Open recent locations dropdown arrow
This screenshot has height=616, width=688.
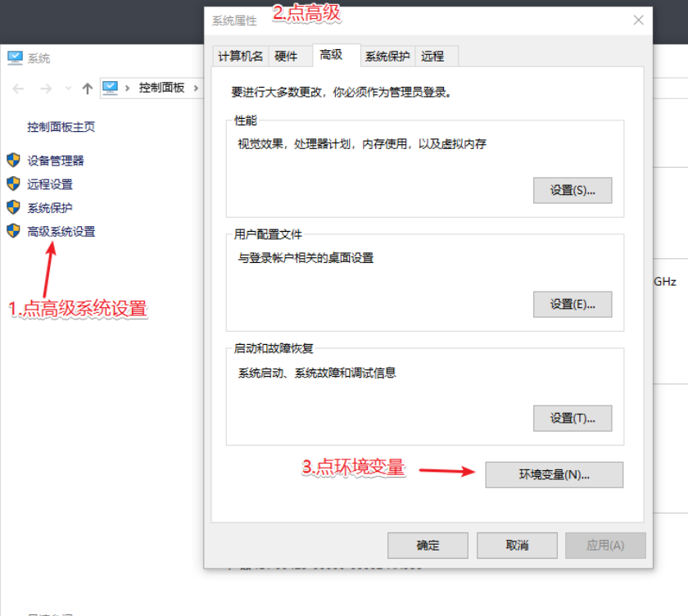click(67, 88)
